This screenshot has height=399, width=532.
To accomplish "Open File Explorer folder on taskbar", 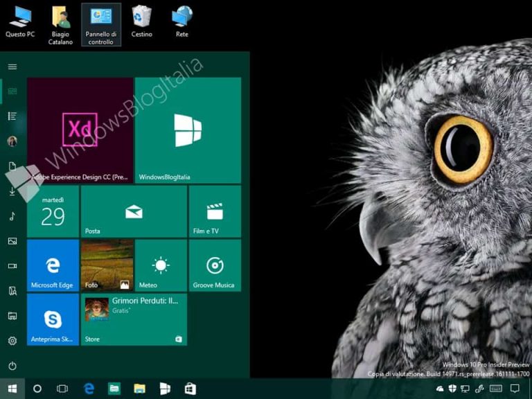I will [139, 389].
